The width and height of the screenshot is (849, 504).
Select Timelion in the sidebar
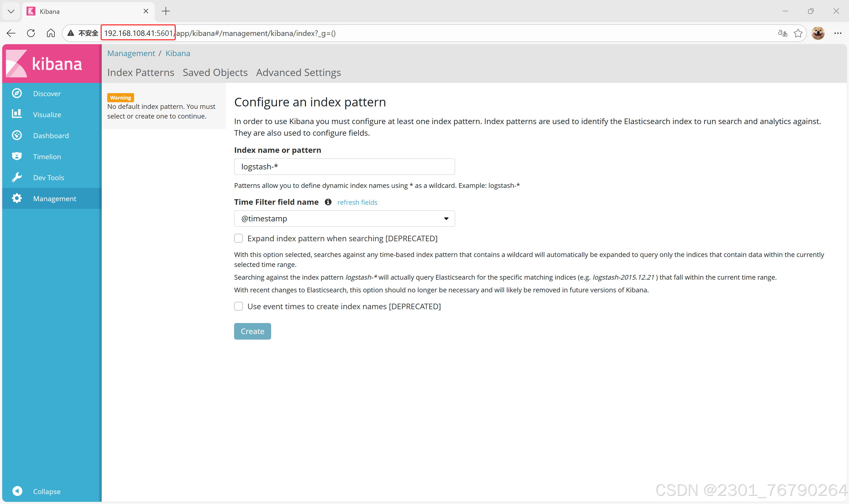52,157
